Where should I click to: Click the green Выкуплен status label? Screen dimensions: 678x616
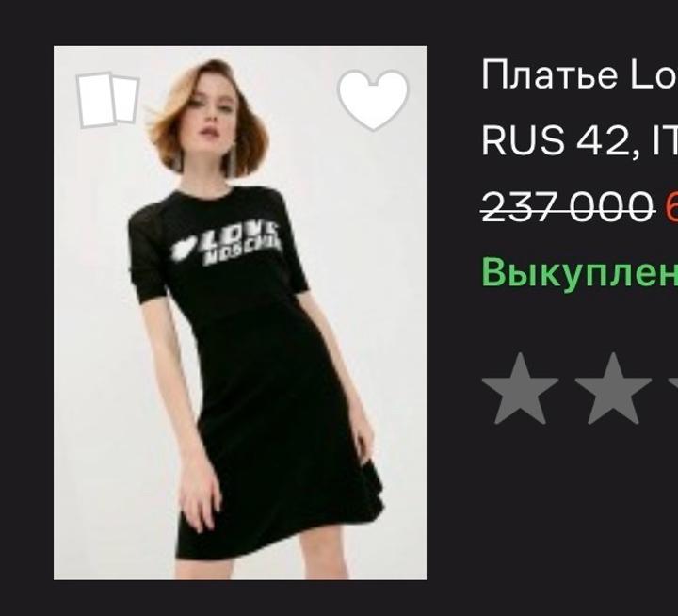579,271
